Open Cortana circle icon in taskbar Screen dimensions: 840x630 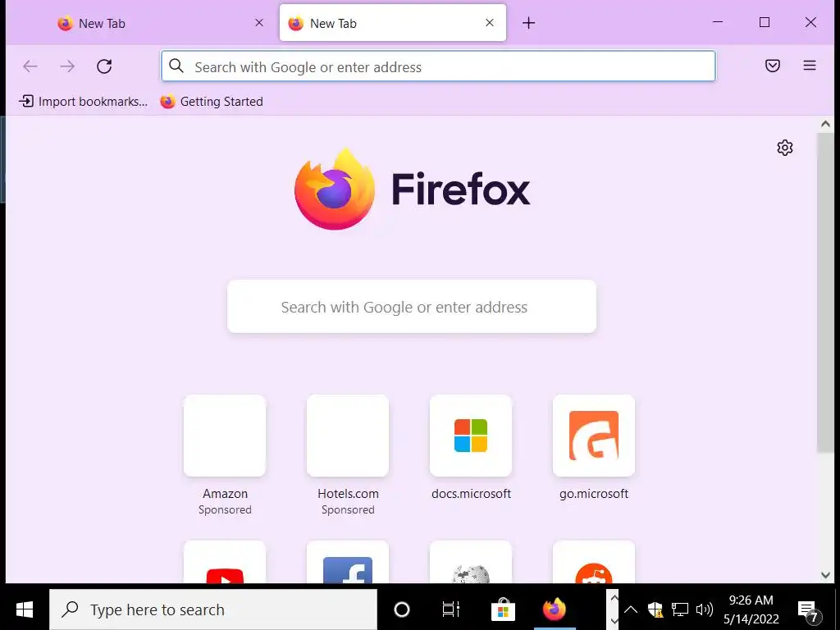pos(402,609)
